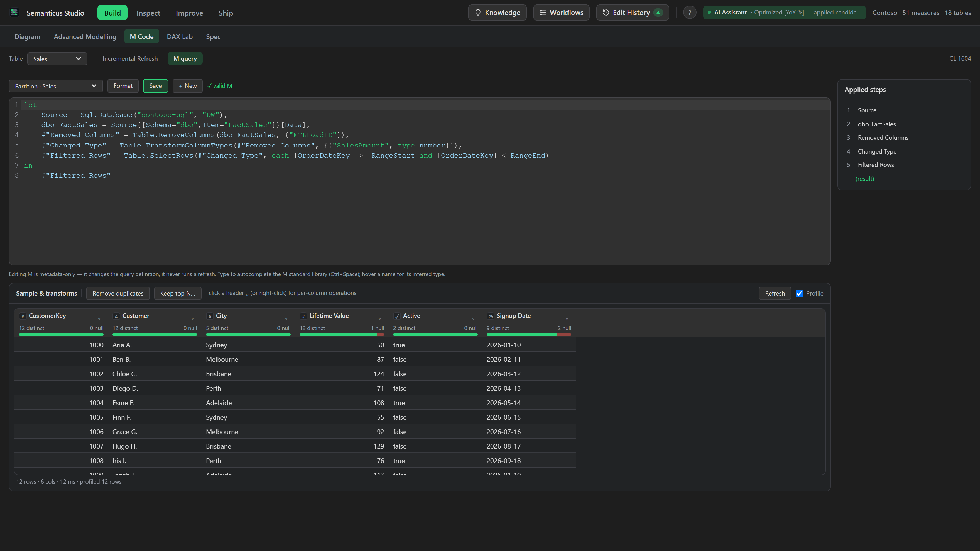The width and height of the screenshot is (980, 551).
Task: Click the Format button
Action: [x=123, y=86]
